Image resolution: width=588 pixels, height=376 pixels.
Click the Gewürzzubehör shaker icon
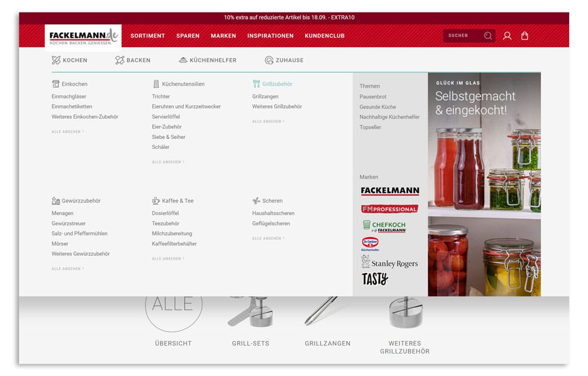(x=55, y=200)
